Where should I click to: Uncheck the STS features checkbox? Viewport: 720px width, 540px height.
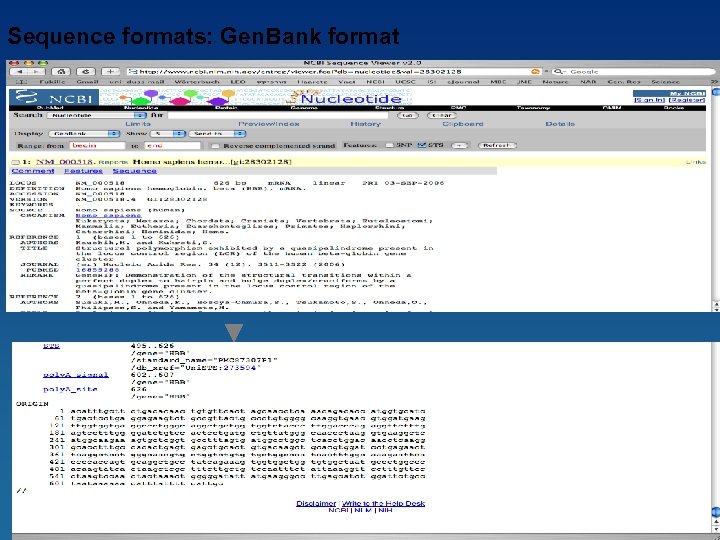click(422, 145)
